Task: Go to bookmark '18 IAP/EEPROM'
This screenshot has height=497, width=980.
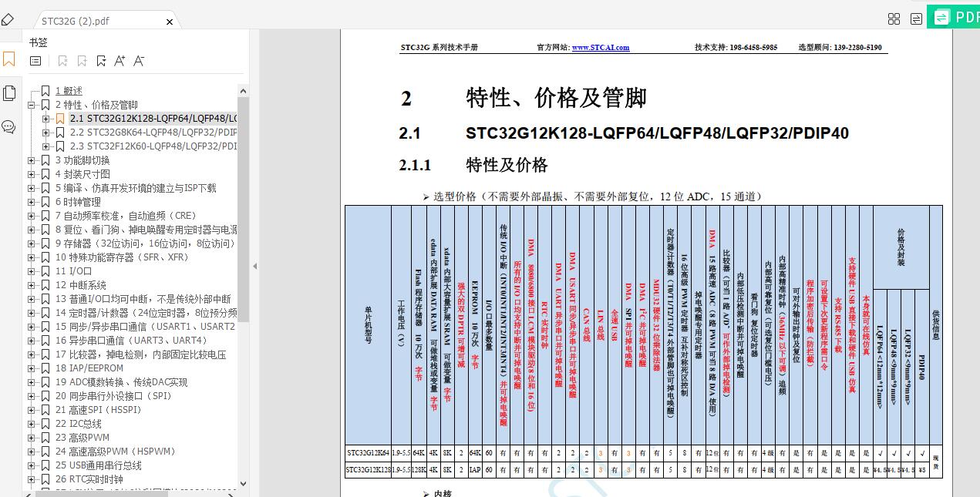Action: (89, 368)
